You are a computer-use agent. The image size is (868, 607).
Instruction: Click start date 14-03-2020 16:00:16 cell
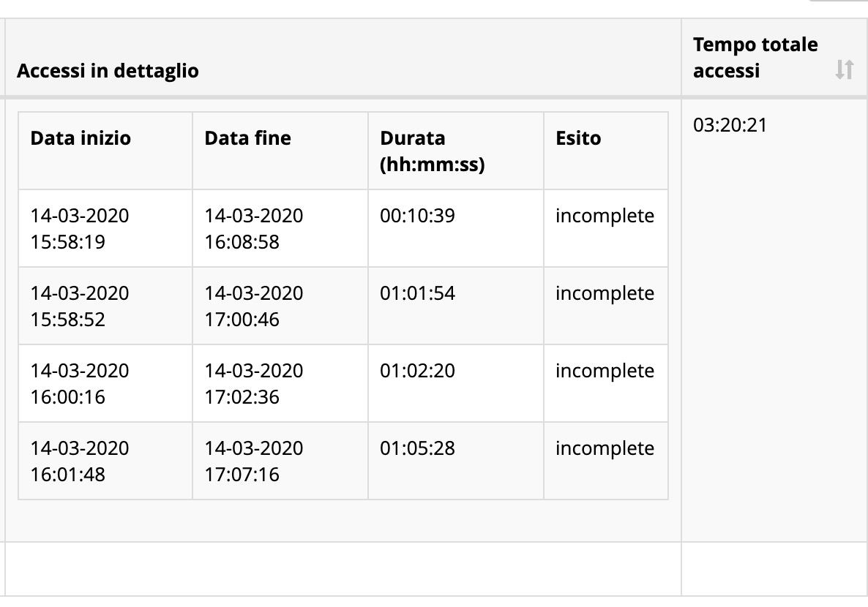pyautogui.click(x=80, y=383)
